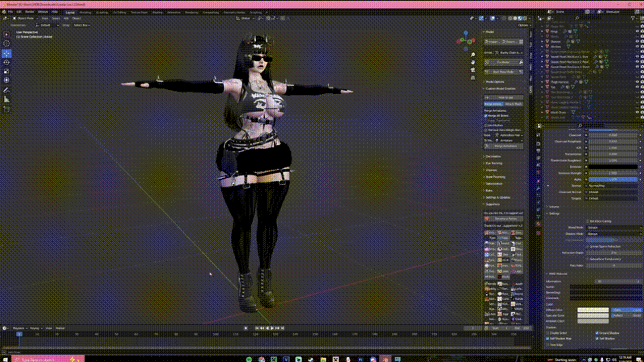
Task: Select the Move tool in left toolbar
Action: click(6, 53)
